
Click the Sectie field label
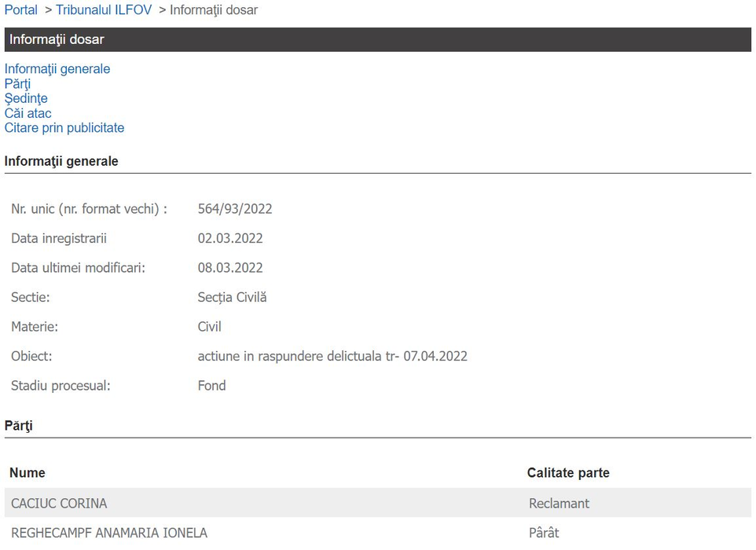coord(31,297)
